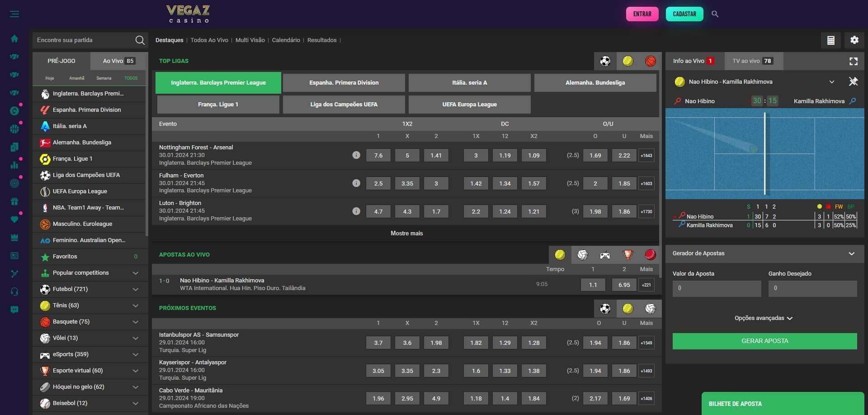Unpin the live match tracker
The width and height of the screenshot is (868, 415).
pyautogui.click(x=853, y=82)
